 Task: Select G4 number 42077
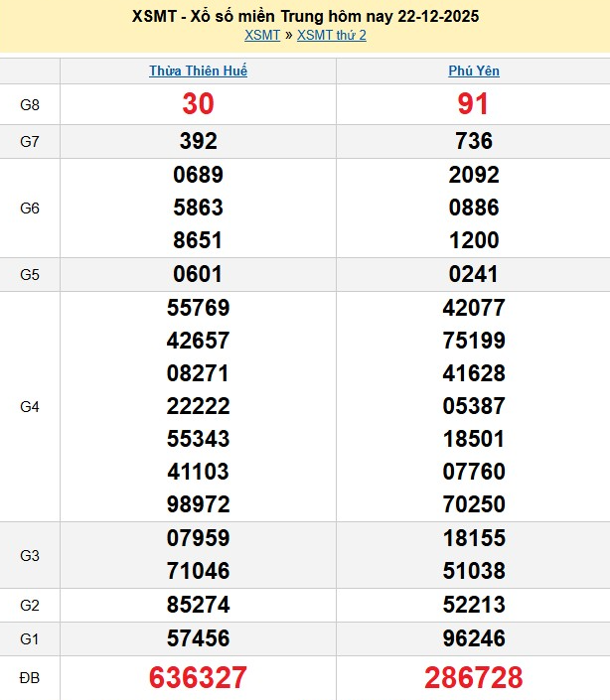coord(474,308)
